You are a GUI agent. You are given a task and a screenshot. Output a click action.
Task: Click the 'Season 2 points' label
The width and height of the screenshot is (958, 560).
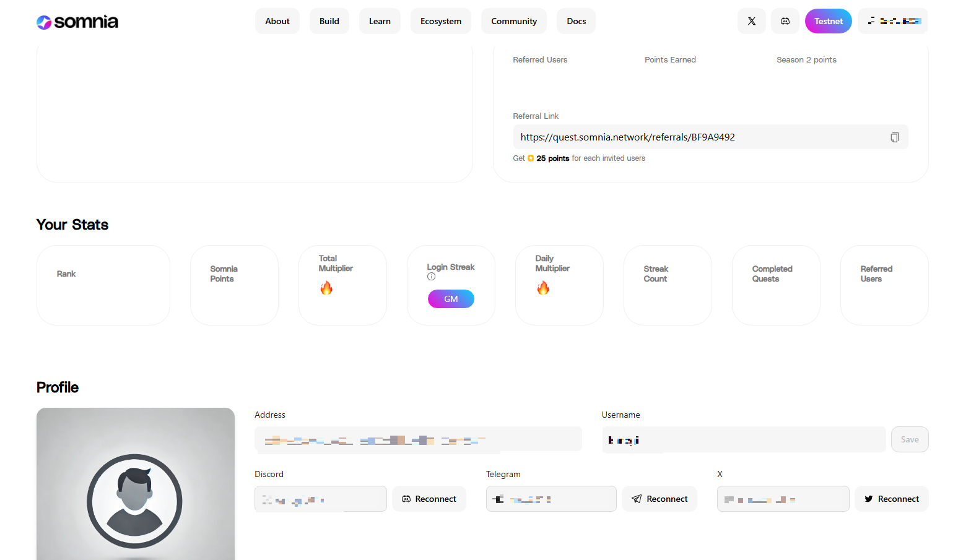tap(806, 60)
